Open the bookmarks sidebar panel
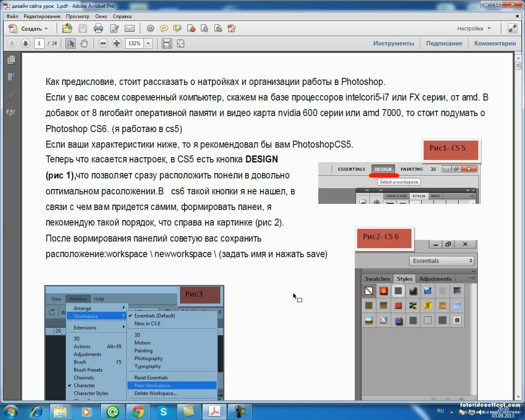This screenshot has width=525, height=420. pyautogui.click(x=11, y=77)
